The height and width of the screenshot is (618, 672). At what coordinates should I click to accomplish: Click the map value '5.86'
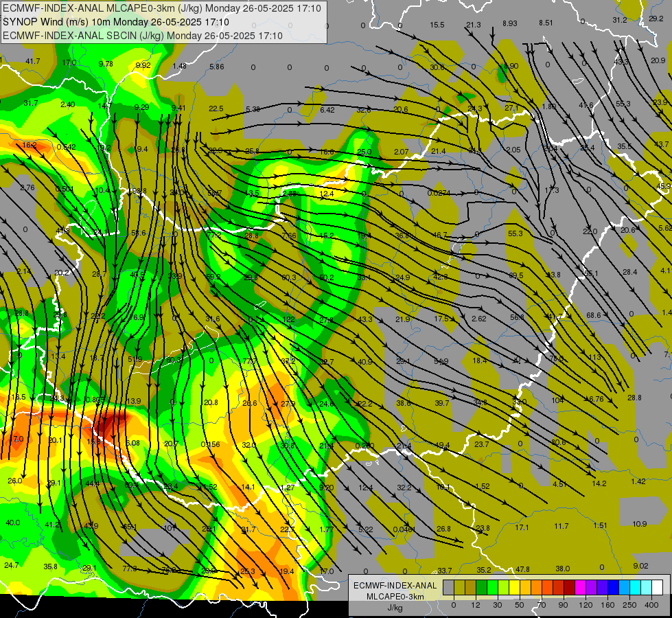(x=217, y=67)
